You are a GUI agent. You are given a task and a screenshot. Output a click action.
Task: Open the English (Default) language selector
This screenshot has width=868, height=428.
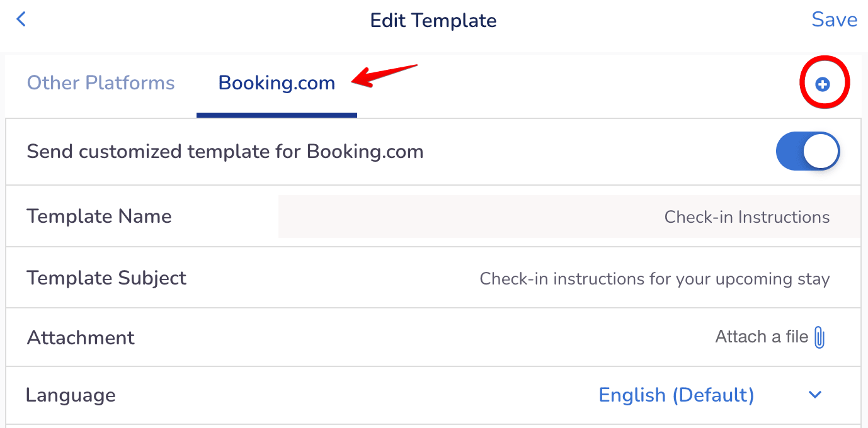point(676,395)
